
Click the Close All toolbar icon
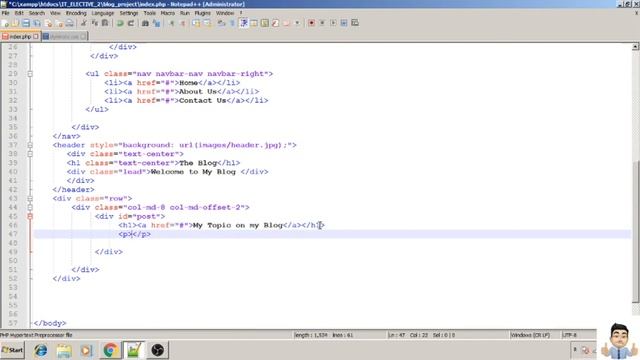59,23
